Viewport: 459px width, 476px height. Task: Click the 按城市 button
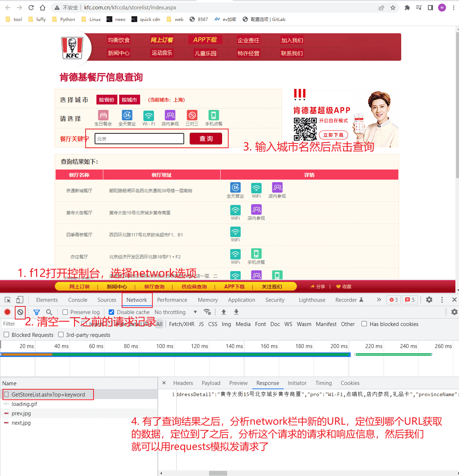tap(129, 100)
